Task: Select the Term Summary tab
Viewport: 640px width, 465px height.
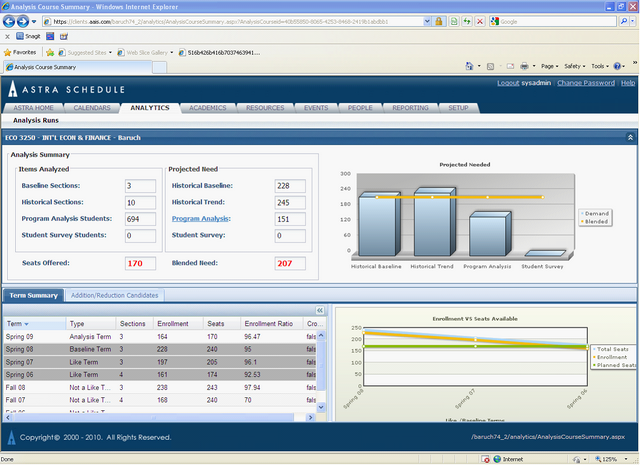Action: coord(33,295)
